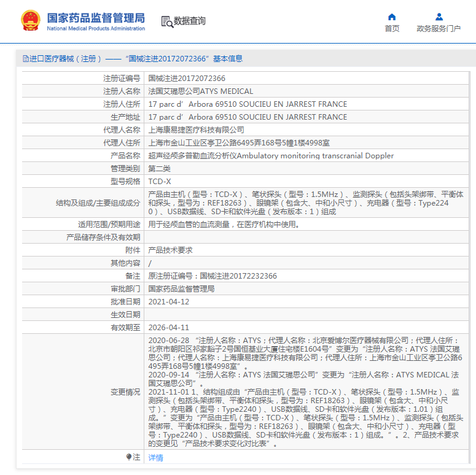Click the 有效期至 row label
This screenshot has width=476, height=475.
[x=125, y=328]
